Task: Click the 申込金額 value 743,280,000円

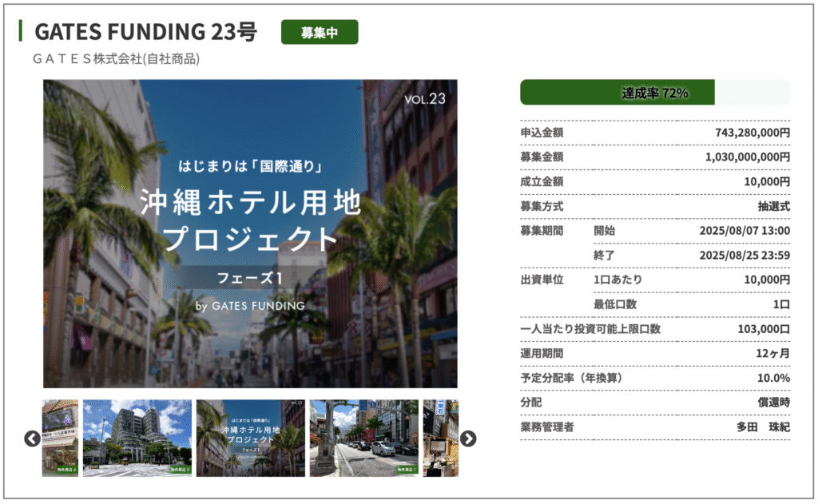Action: coord(752,133)
